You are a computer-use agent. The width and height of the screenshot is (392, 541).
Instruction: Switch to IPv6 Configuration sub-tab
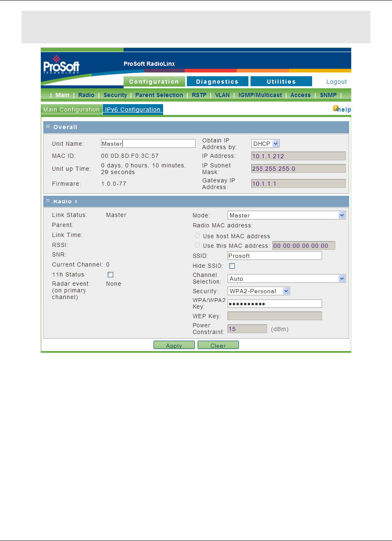[133, 110]
